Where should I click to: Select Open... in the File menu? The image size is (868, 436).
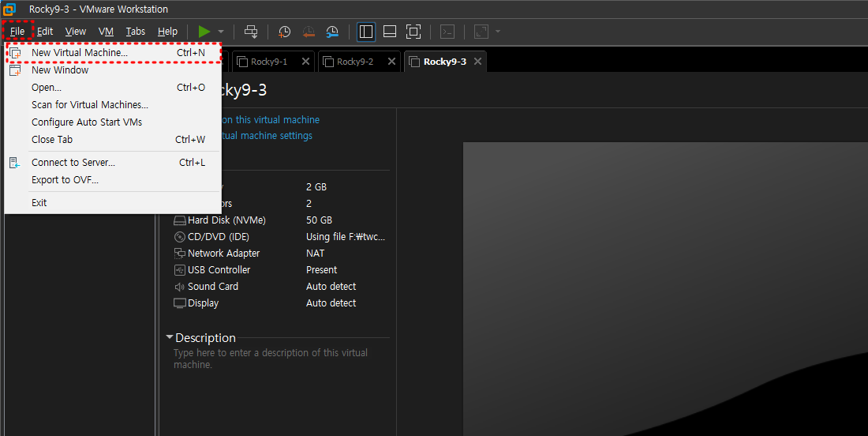pos(113,88)
